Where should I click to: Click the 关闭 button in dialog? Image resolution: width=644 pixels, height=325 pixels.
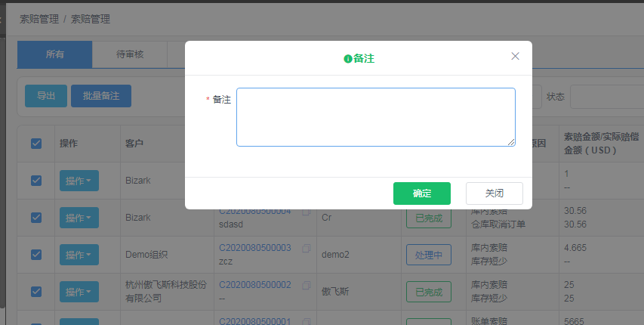pyautogui.click(x=494, y=193)
